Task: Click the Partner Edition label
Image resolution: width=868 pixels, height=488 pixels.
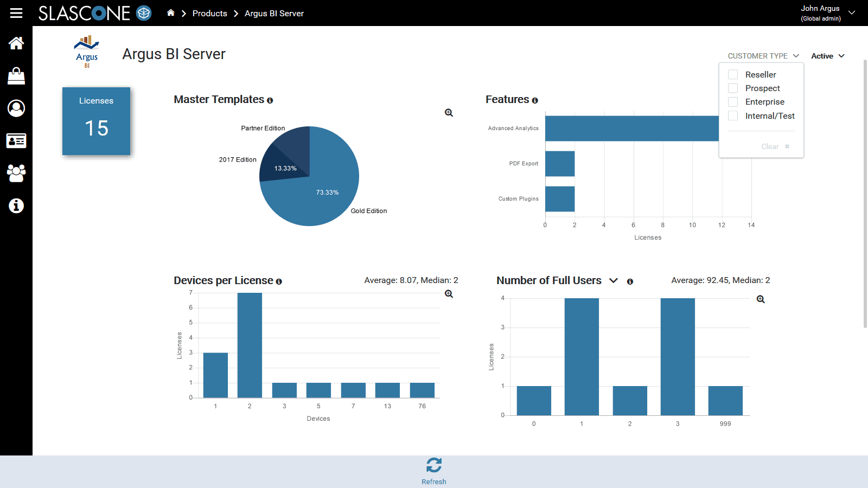Action: tap(263, 128)
